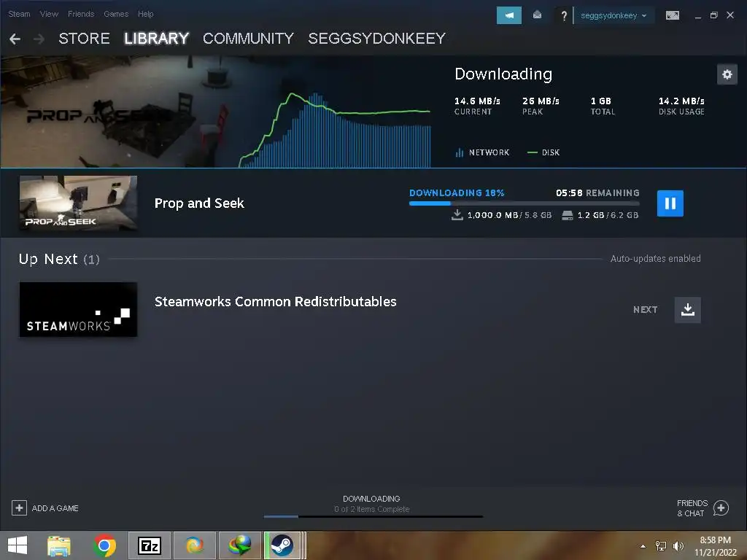
Task: Click the 1 GB total value
Action: point(601,101)
